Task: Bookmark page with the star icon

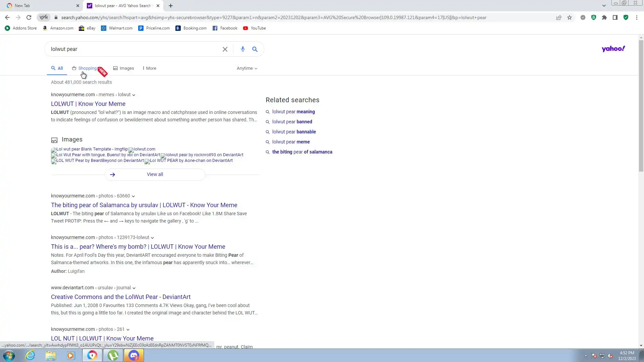Action: pos(570,17)
